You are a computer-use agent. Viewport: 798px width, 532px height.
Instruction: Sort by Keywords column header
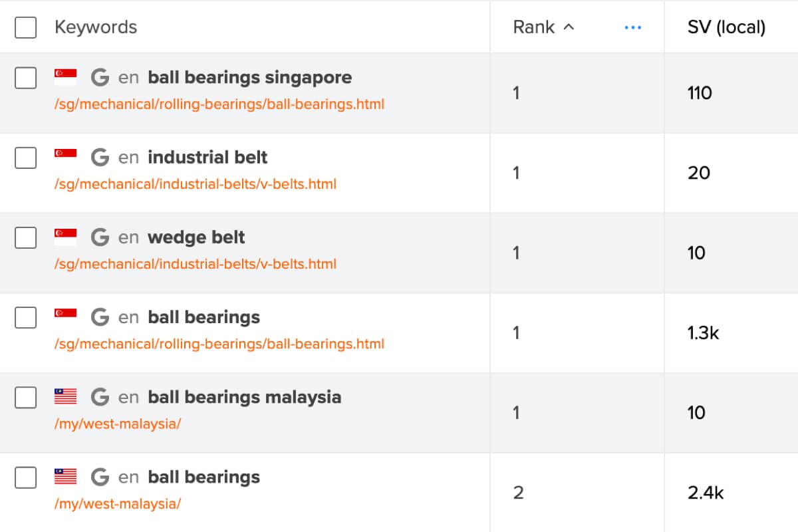point(96,27)
